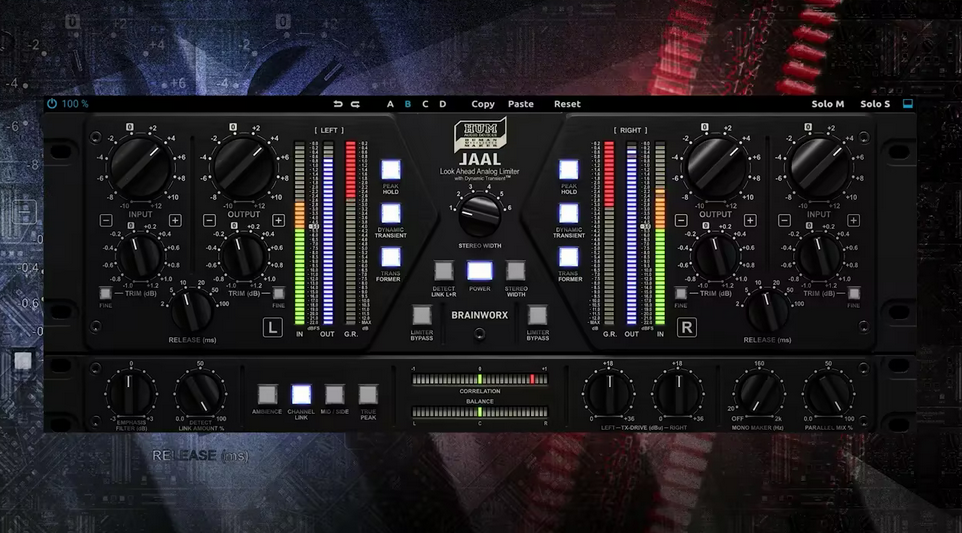Click the right OUTPUT TRIM knob
Screen dimensions: 962x533
(x=715, y=256)
